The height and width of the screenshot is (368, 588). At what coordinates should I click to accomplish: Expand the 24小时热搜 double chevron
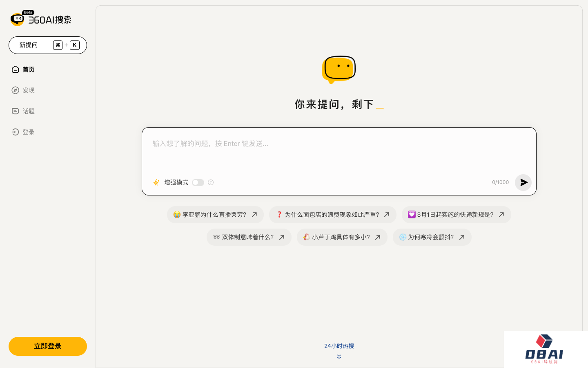coord(339,357)
